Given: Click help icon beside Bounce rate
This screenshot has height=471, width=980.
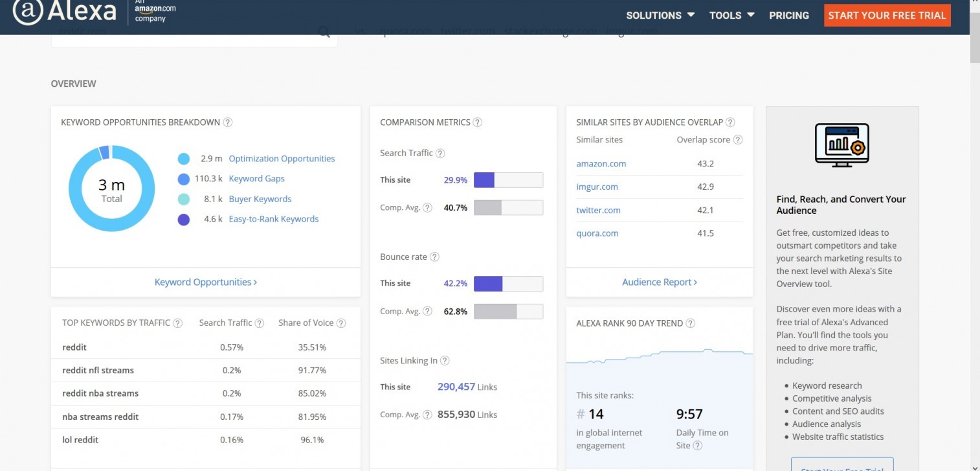Looking at the screenshot, I should 434,257.
